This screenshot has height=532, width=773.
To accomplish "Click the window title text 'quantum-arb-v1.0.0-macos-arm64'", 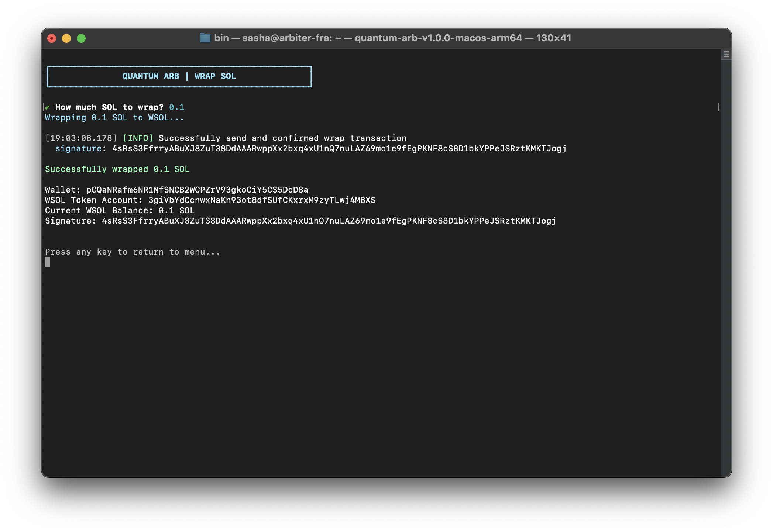I will (x=438, y=38).
